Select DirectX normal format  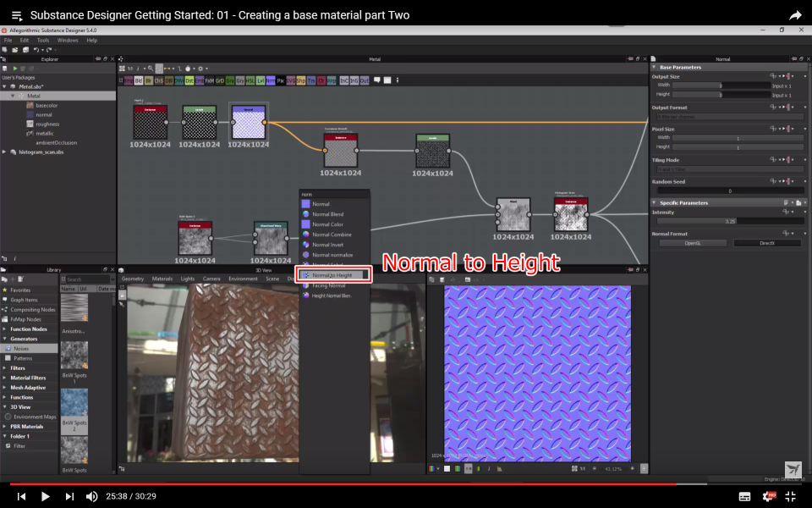767,243
